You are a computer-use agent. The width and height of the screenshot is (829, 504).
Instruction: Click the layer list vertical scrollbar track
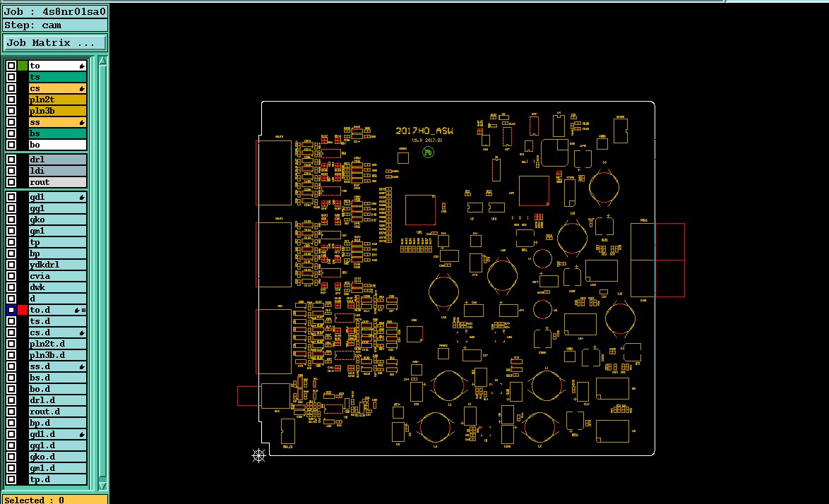[102, 274]
